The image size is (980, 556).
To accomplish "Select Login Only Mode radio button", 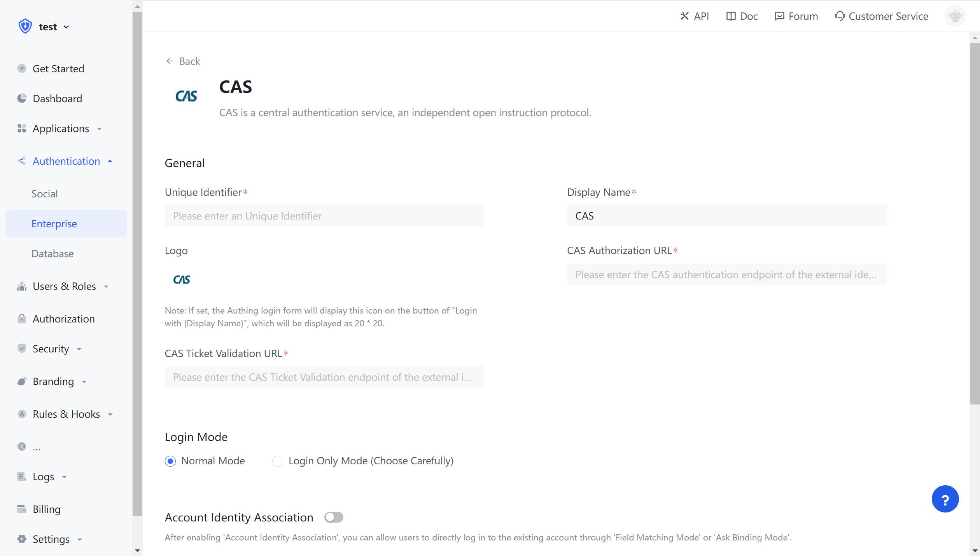I will (278, 461).
